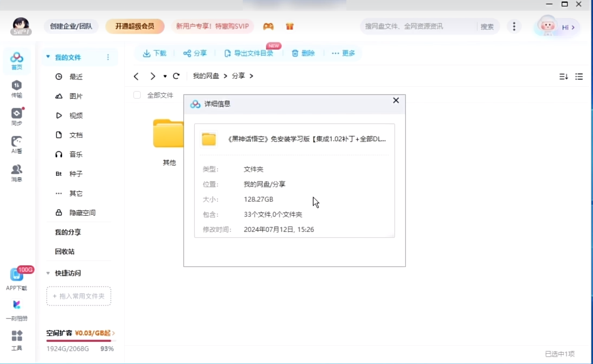Click the 开通超级会员 button
Image resolution: width=593 pixels, height=364 pixels.
tap(134, 26)
